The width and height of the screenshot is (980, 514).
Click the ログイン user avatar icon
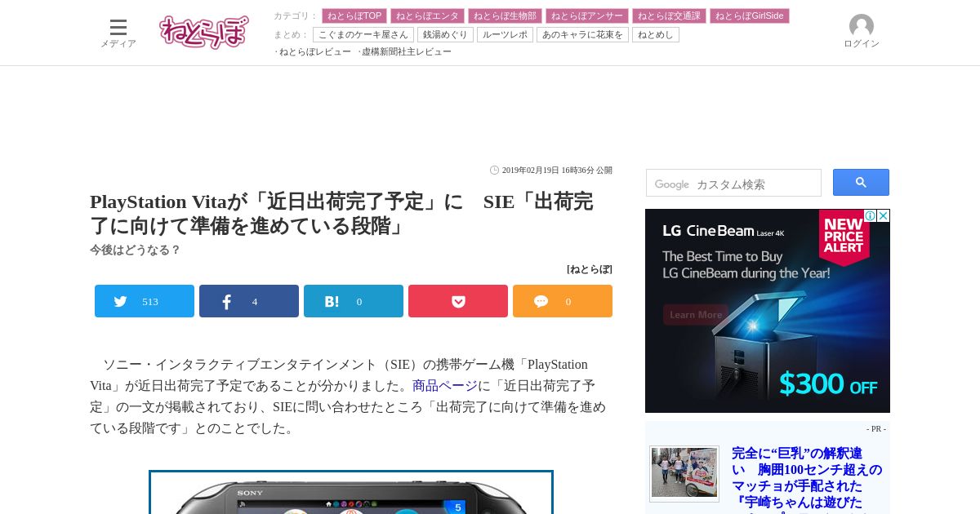pos(862,26)
